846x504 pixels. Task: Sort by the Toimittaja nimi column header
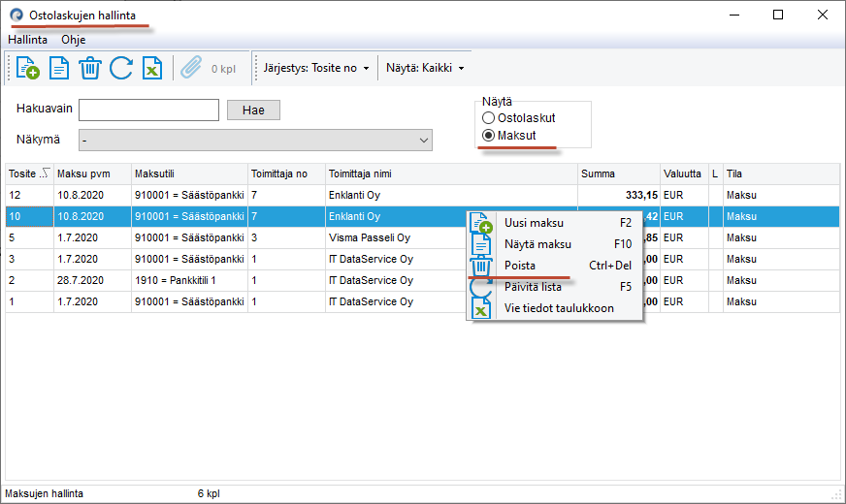451,173
